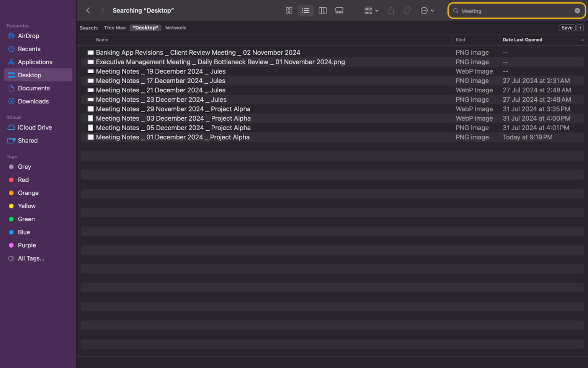Viewport: 588px width, 368px height.
Task: Select the Red tag swatch
Action: tap(12, 179)
